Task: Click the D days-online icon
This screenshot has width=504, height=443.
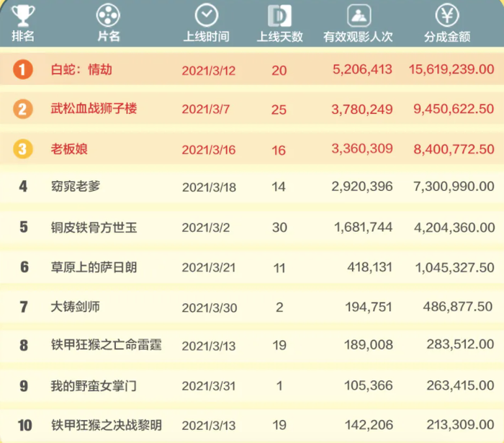Action: tap(279, 15)
